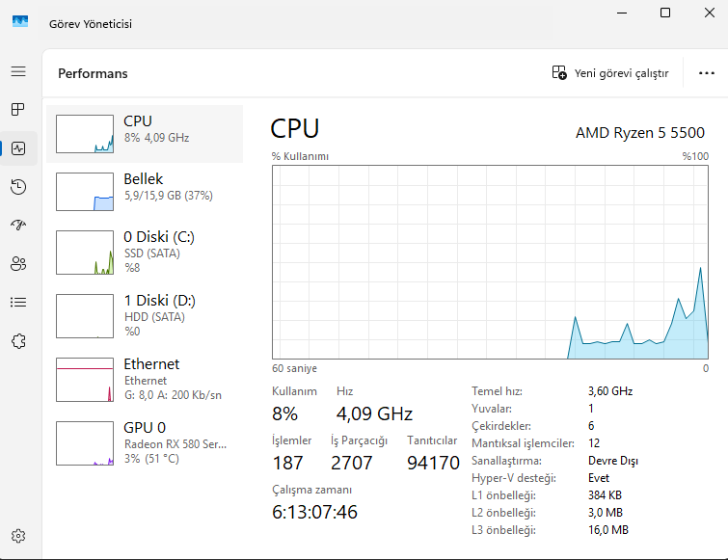The image size is (728, 560).
Task: Click the 'Performans' page heading
Action: pos(93,73)
